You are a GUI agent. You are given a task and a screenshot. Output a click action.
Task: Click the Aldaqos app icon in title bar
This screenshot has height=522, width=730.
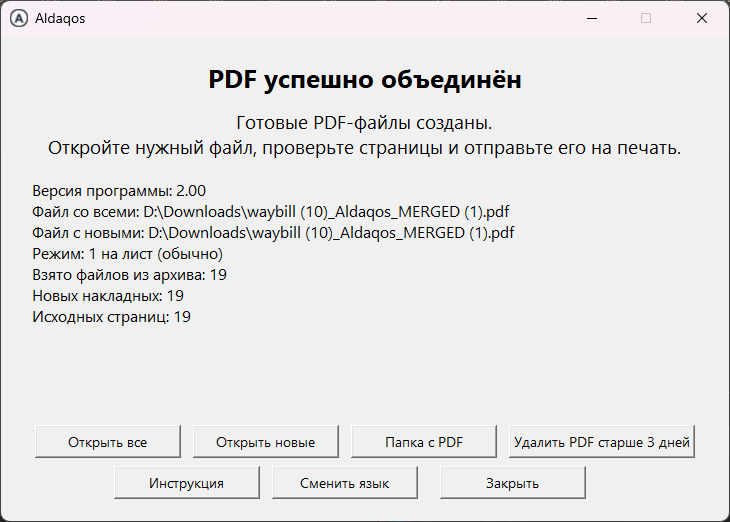(x=19, y=19)
